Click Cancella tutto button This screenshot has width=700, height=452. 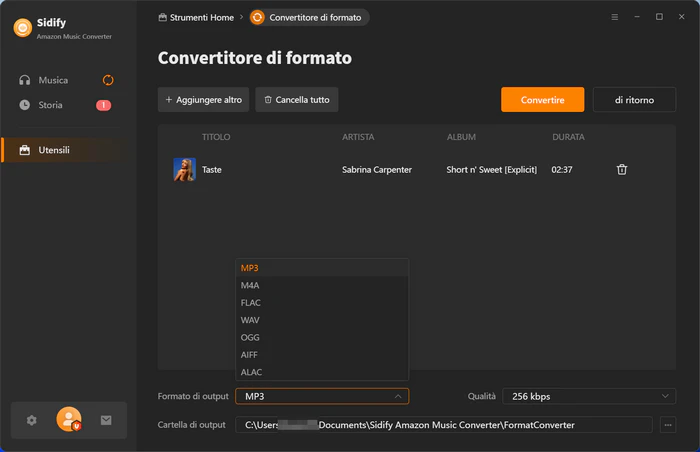[x=297, y=100]
